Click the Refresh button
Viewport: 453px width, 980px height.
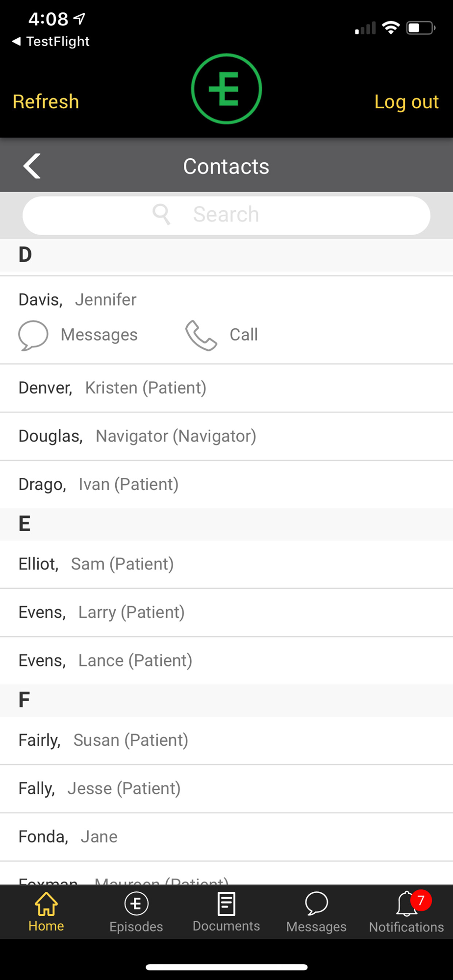point(46,102)
